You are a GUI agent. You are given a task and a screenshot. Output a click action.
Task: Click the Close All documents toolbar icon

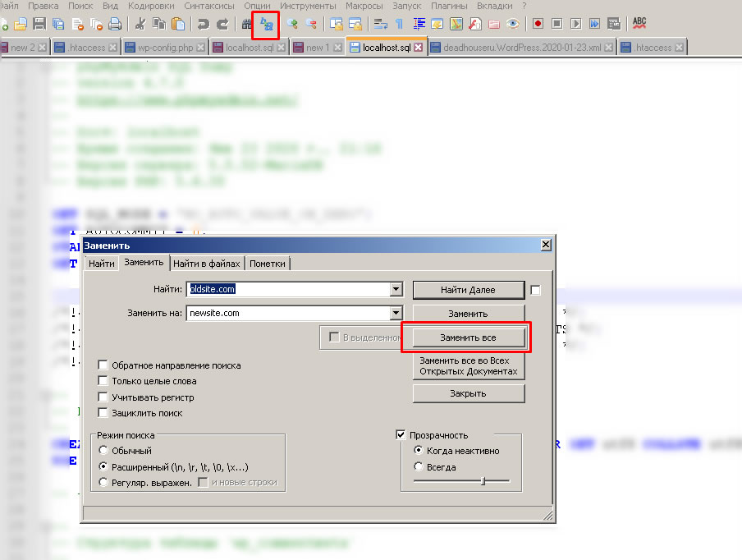[97, 24]
